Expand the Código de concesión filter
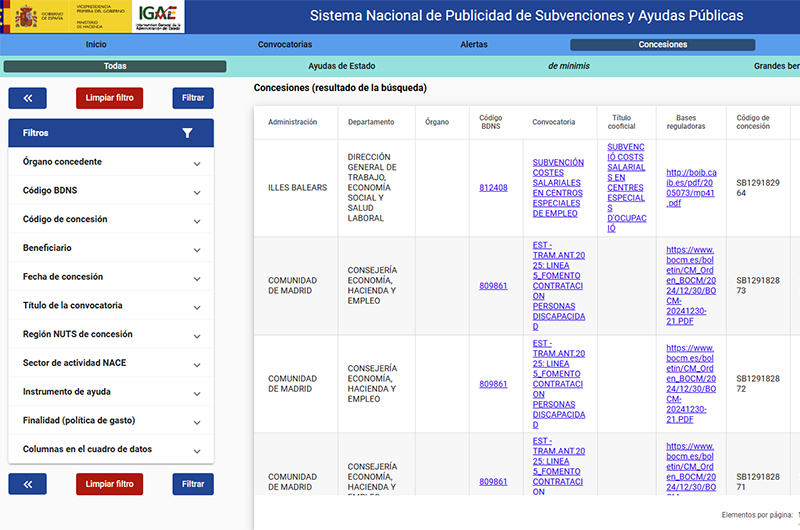The image size is (800, 530). (111, 219)
